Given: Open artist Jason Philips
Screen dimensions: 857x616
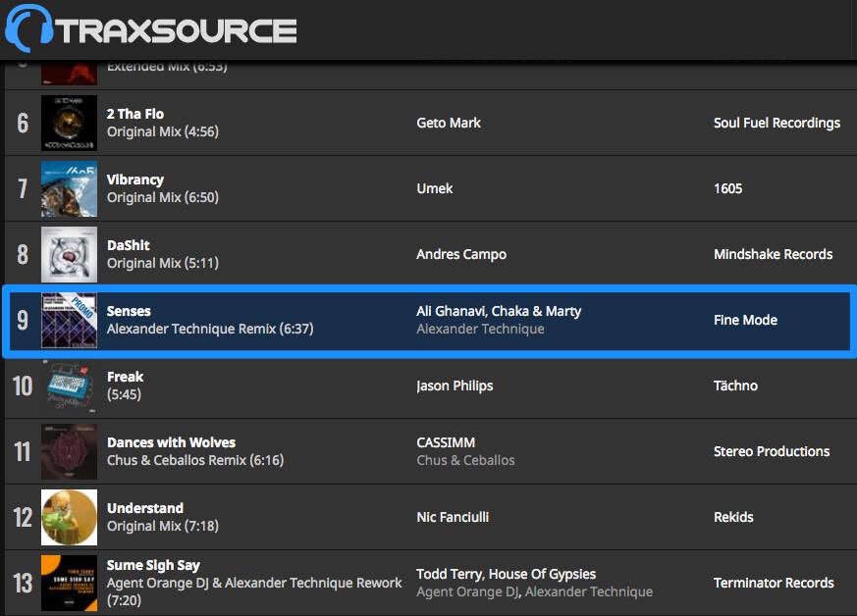Looking at the screenshot, I should (455, 386).
